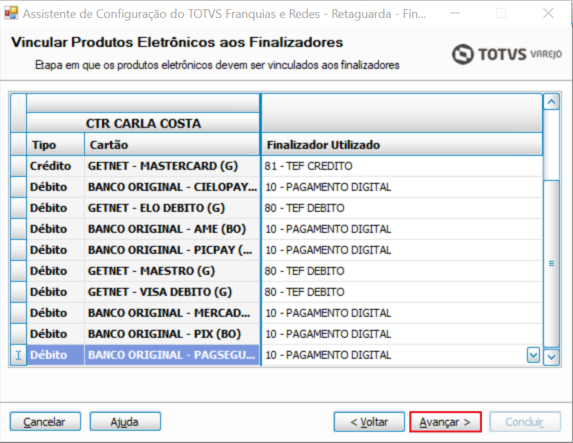
Task: Select the GETNET - VISA DEBITO (G) cell
Action: tap(172, 292)
